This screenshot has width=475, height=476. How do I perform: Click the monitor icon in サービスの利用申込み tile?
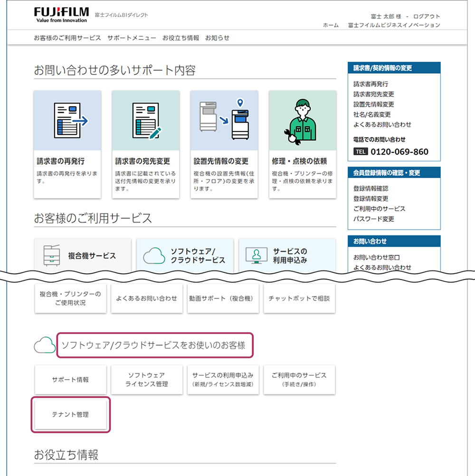(256, 256)
